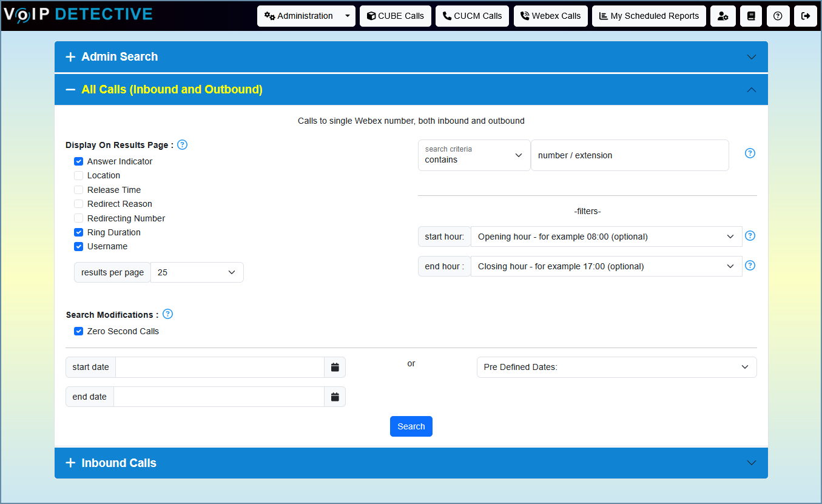The width and height of the screenshot is (822, 504).
Task: Open the user settings icon button
Action: (x=723, y=16)
